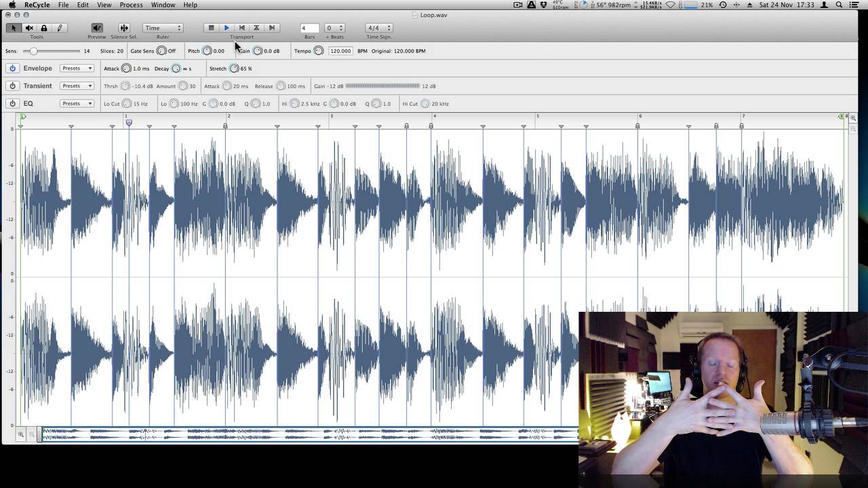The height and width of the screenshot is (488, 868).
Task: Select the pencil slice tool
Action: coord(59,28)
